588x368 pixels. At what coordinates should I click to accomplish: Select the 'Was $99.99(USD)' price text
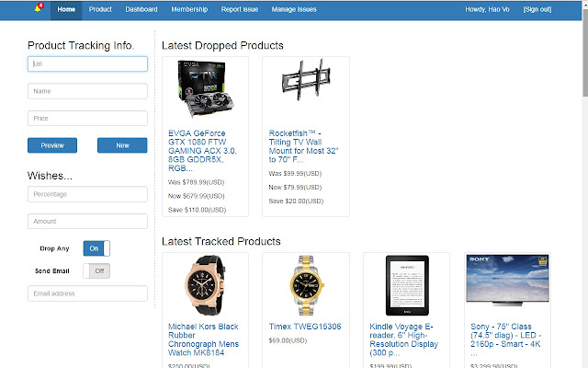(x=295, y=174)
